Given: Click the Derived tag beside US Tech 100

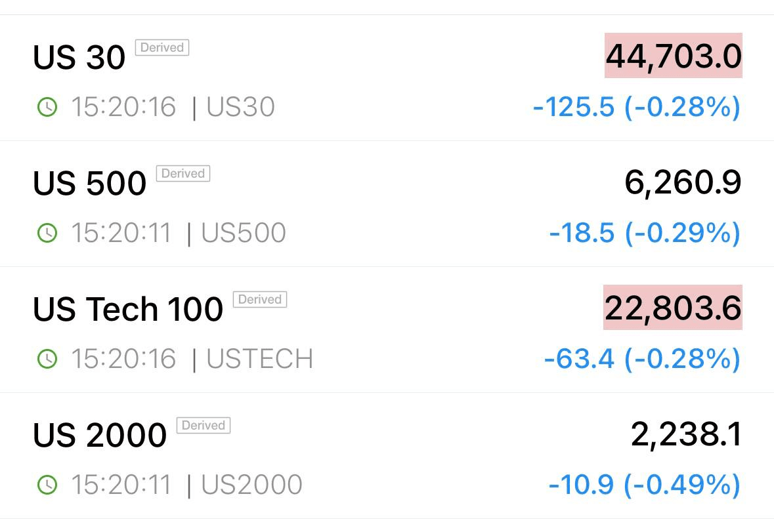Looking at the screenshot, I should click(x=260, y=299).
